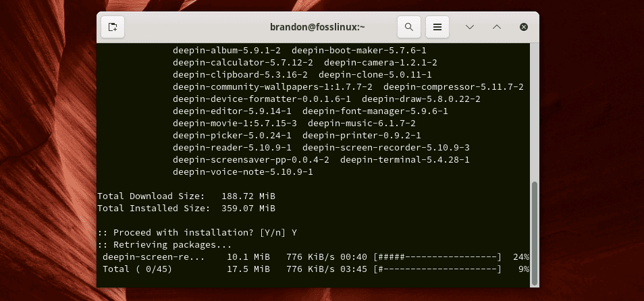Click the 03:45 remaining time

(353, 269)
